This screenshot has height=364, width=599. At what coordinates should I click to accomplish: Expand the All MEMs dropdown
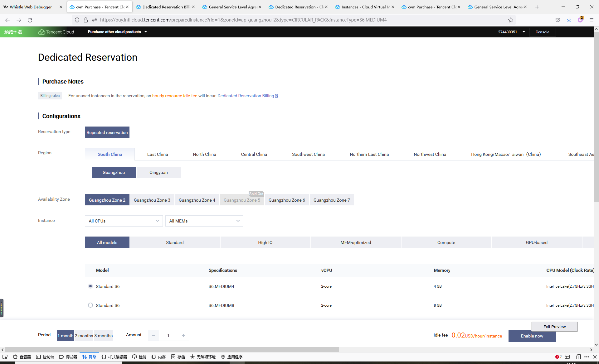coord(204,221)
